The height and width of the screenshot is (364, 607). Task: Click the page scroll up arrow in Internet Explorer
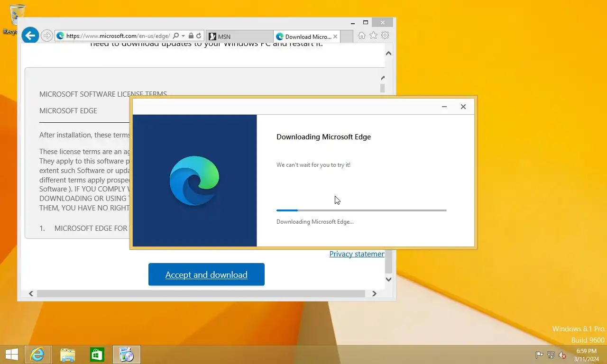click(388, 54)
